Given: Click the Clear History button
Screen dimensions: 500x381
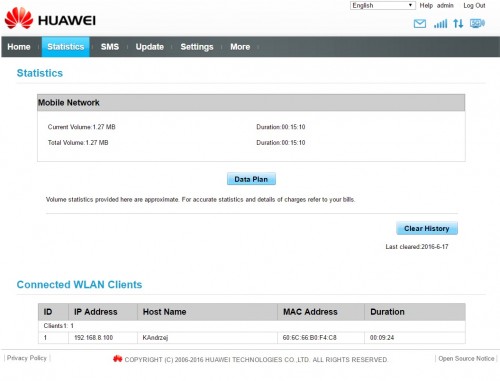Looking at the screenshot, I should click(x=427, y=228).
